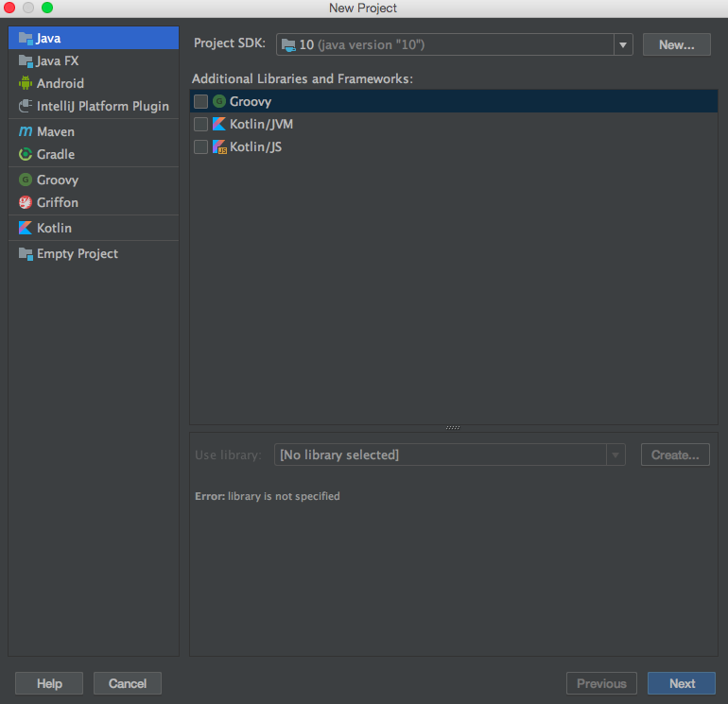Select Gradle project type
Screen dimensions: 728x704
coord(94,154)
